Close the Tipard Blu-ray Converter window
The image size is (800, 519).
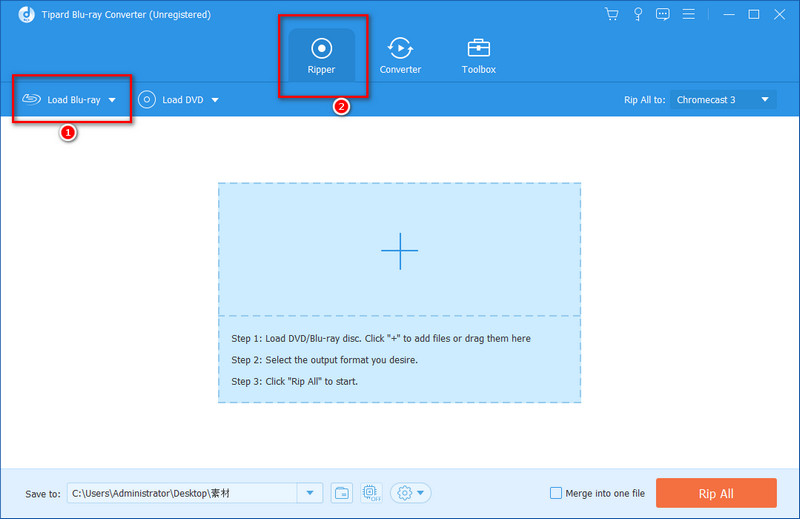click(x=779, y=14)
